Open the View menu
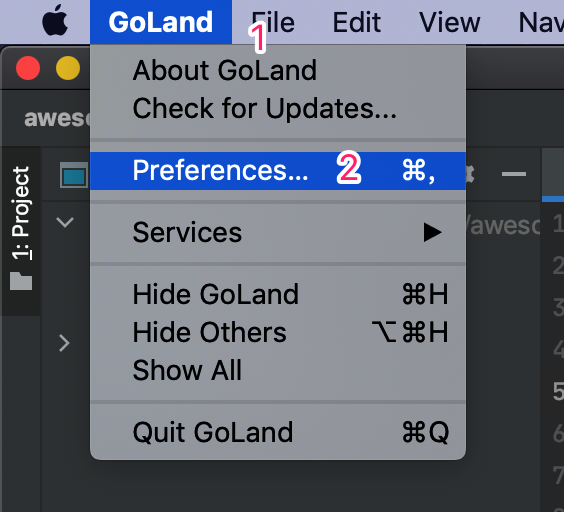564x512 pixels. point(450,22)
